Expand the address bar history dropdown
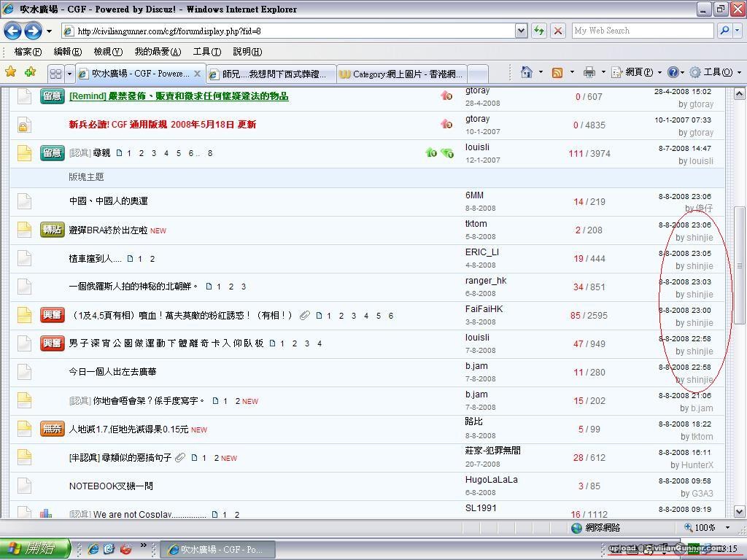 521,31
